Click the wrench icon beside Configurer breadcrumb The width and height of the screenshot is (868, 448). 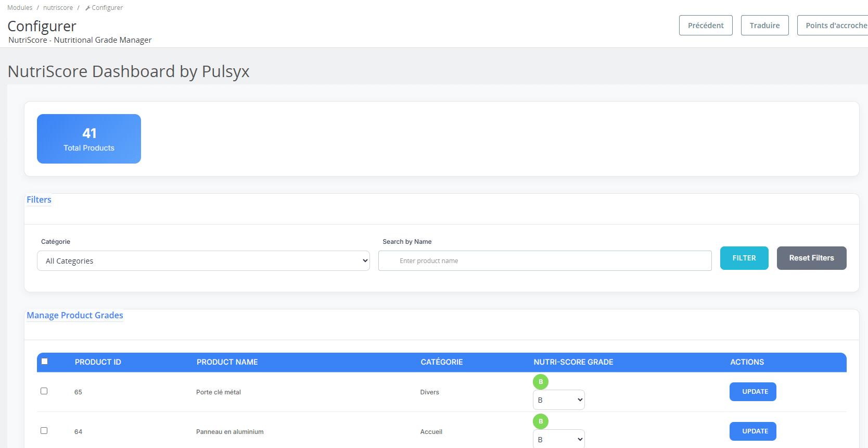[88, 8]
